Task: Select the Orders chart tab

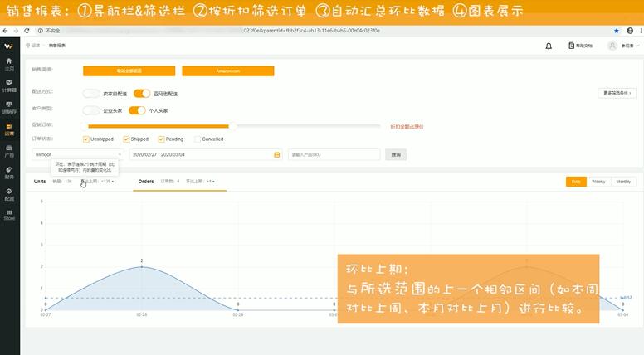Action: click(146, 181)
